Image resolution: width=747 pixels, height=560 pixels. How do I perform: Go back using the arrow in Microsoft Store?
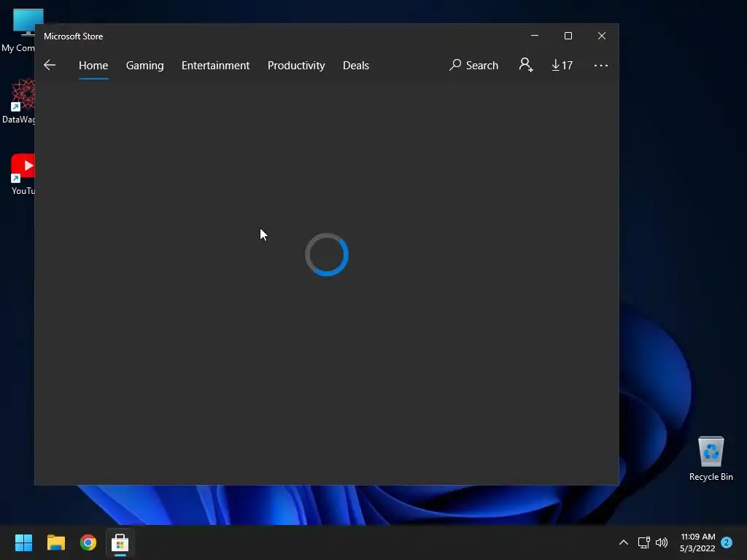tap(50, 65)
